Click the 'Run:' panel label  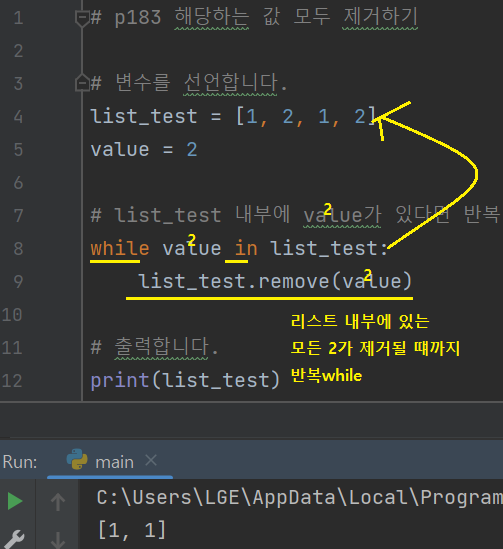[x=20, y=462]
